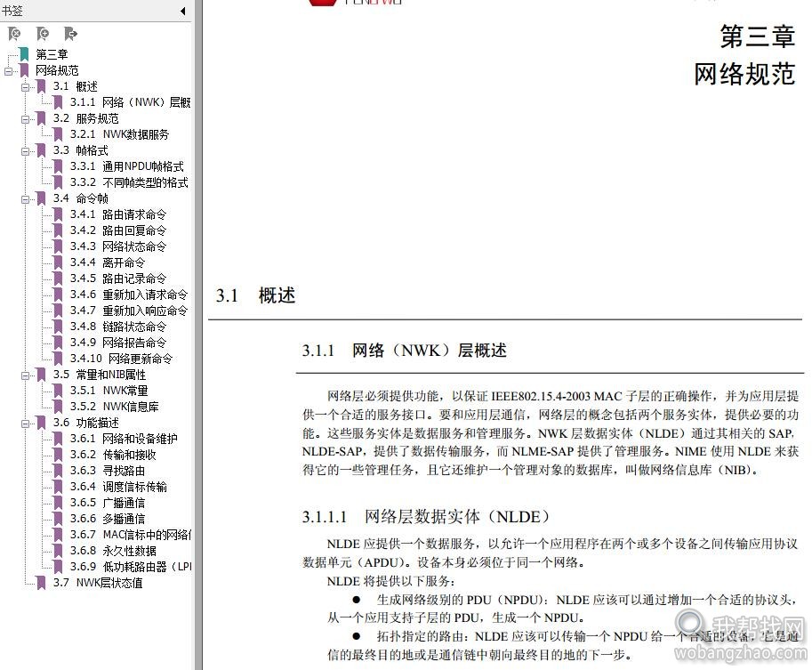Click the bookmark icon beside 3.5.1 NWK常量

tap(59, 391)
